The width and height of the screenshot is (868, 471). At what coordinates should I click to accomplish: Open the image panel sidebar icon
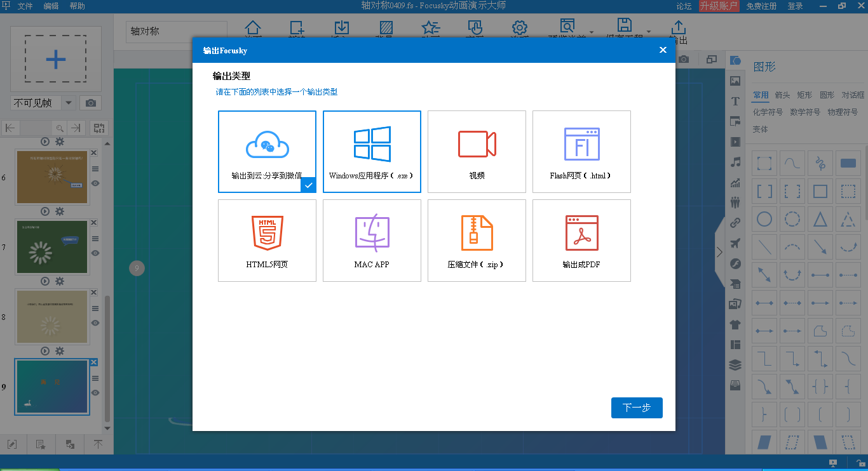click(735, 81)
